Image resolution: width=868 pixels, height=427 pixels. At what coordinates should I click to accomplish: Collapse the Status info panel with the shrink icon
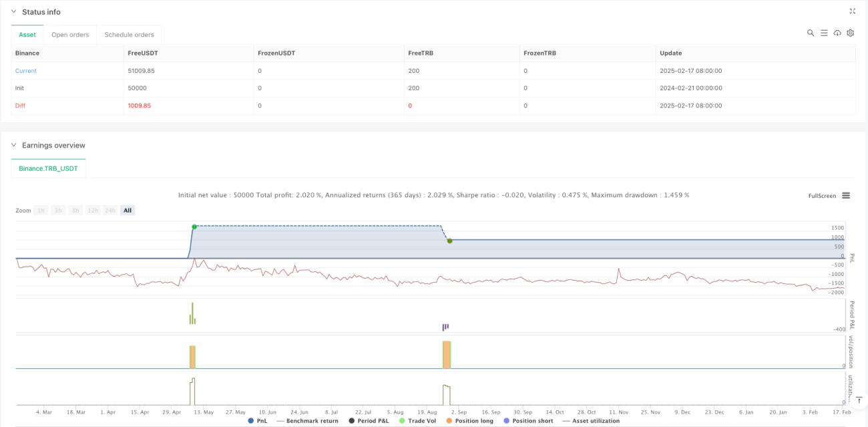tap(852, 11)
